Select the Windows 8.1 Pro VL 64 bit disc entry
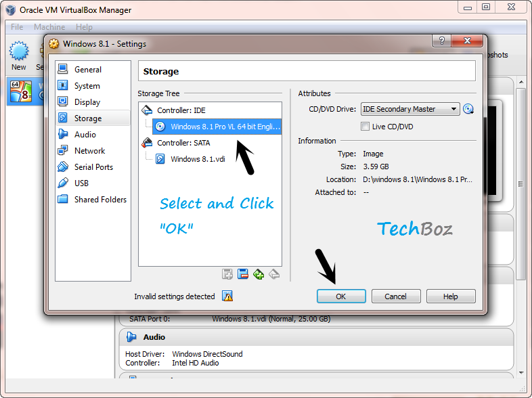Viewport: 532px width, 398px height. (x=217, y=127)
